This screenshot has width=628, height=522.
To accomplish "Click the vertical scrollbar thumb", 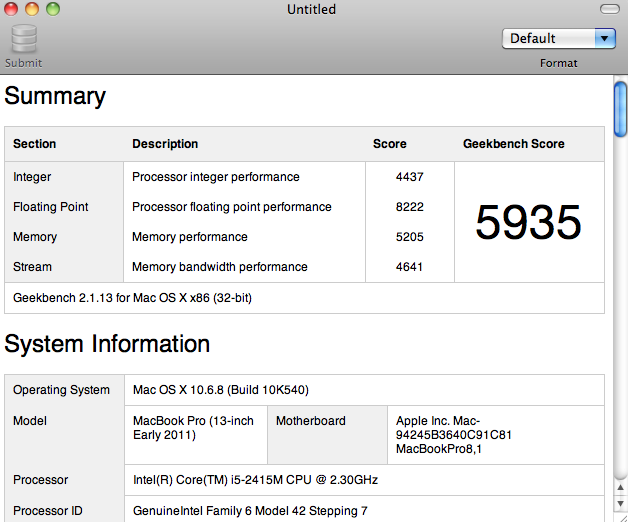I will 621,109.
